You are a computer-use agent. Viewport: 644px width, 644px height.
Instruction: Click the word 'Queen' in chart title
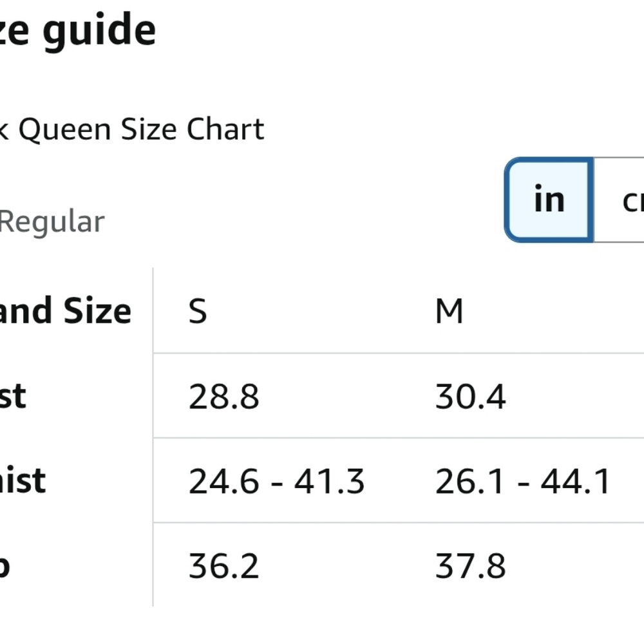[x=65, y=130]
